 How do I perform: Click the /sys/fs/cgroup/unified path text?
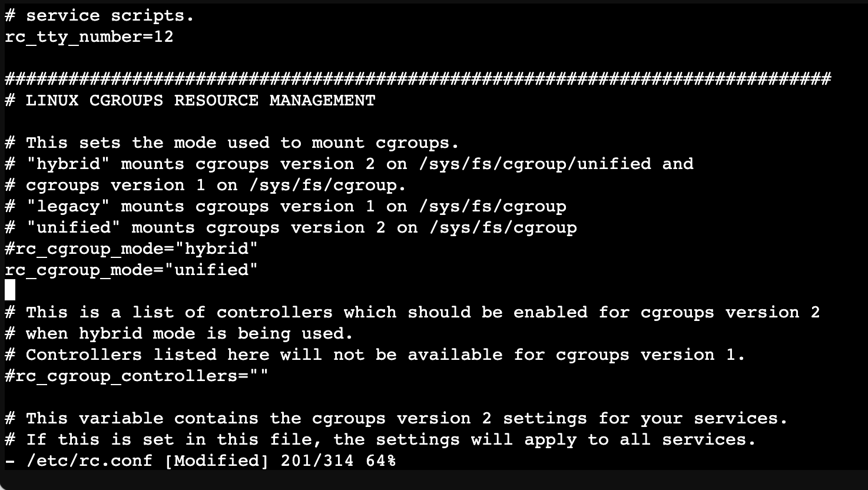(x=535, y=164)
